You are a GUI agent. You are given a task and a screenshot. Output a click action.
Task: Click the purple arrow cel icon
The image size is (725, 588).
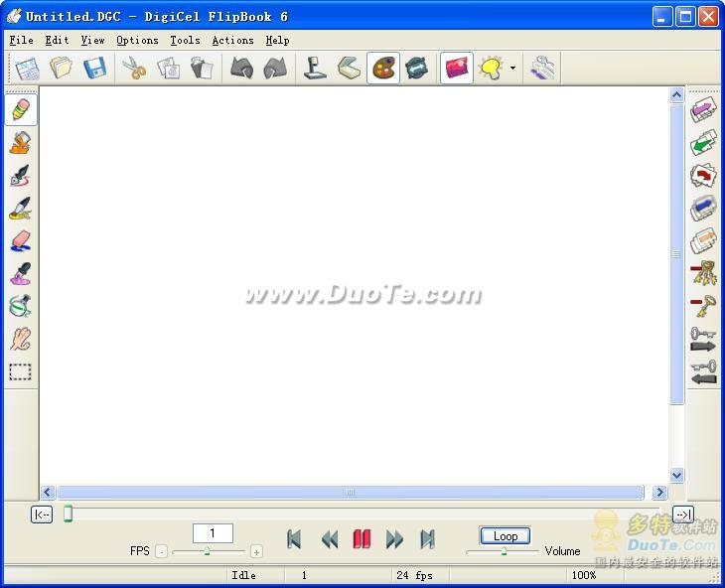pyautogui.click(x=703, y=109)
